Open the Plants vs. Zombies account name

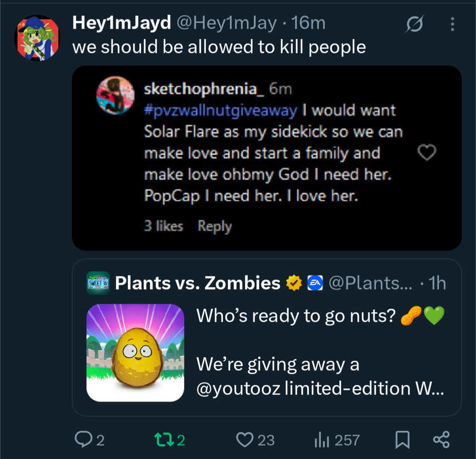[197, 283]
